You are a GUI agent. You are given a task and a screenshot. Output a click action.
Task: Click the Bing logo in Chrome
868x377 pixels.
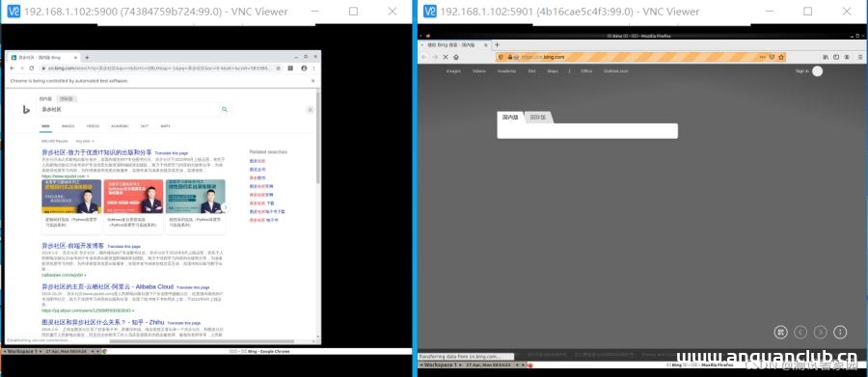(26, 110)
